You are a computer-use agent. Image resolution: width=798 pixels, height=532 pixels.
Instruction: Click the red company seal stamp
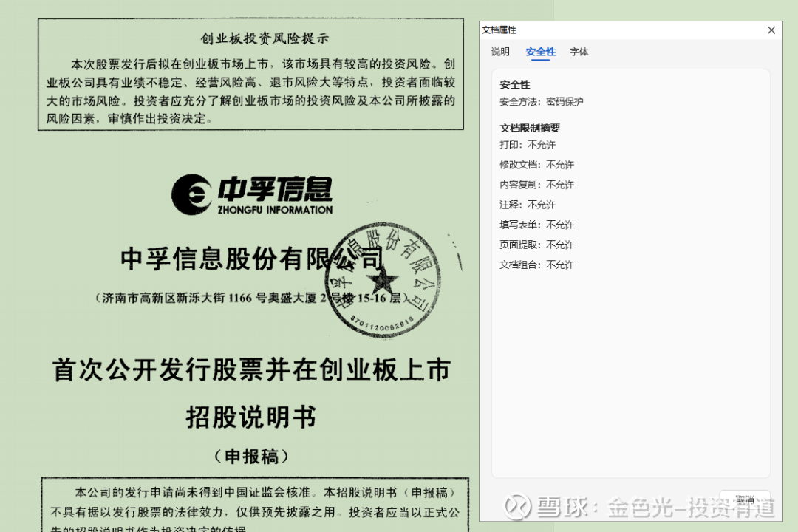[383, 281]
